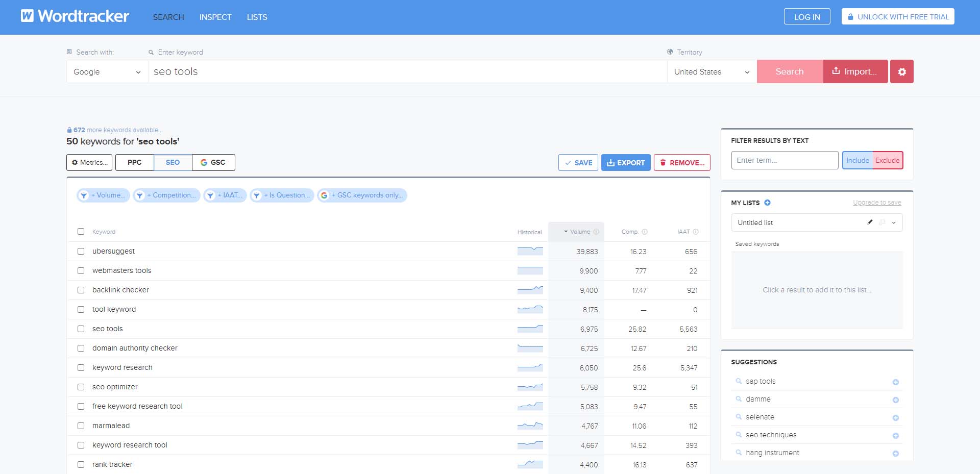View historical trend chart for rank tracker
The image size is (980, 474).
point(530,464)
